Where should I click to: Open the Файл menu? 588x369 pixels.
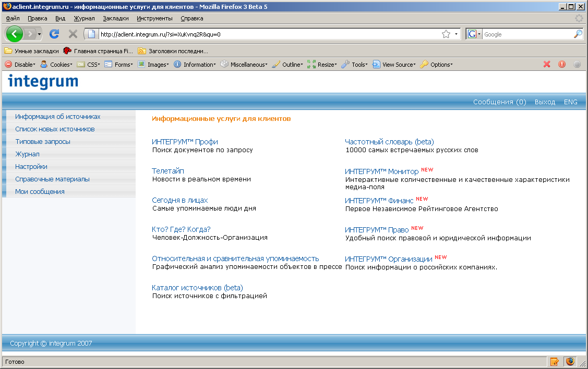tap(13, 18)
